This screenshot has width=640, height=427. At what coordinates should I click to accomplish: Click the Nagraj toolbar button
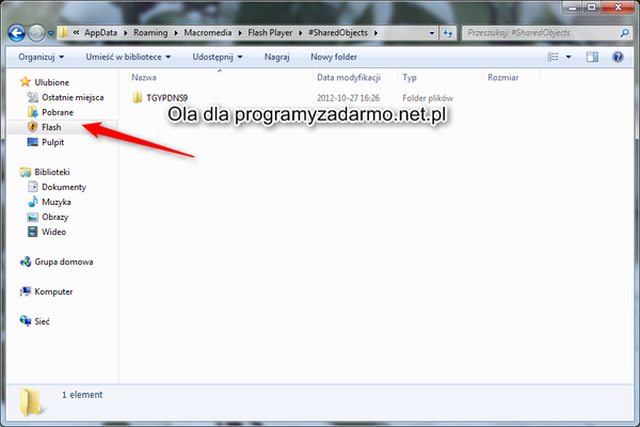[x=276, y=57]
